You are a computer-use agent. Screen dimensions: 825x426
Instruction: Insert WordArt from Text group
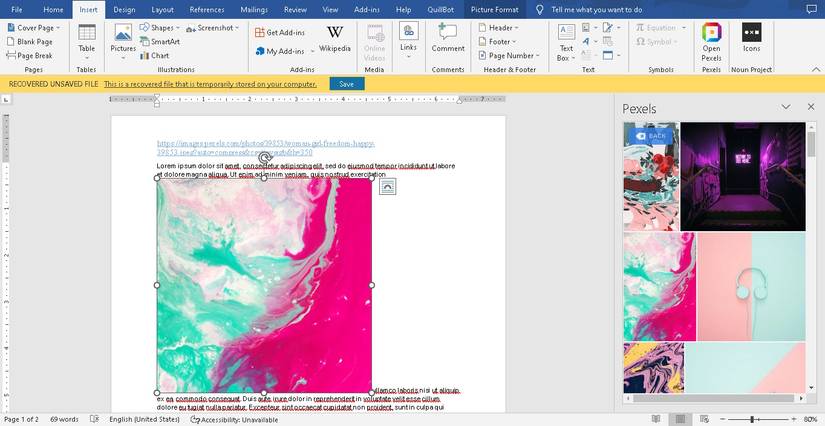589,42
